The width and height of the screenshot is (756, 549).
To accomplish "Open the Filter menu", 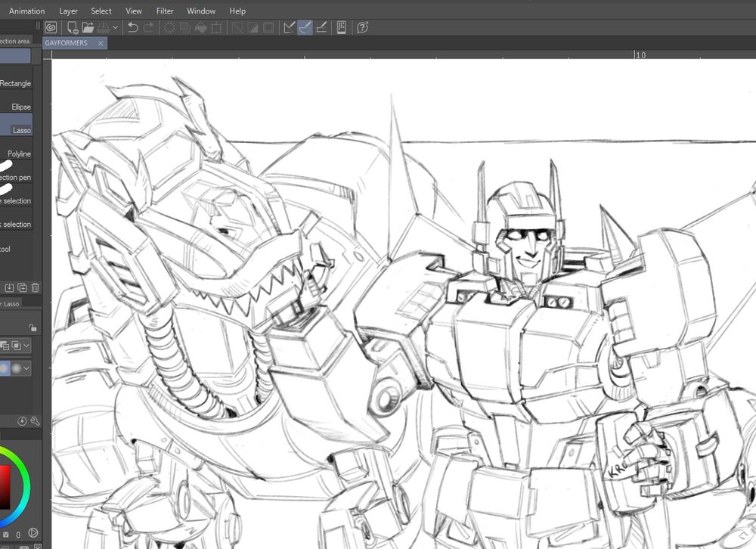I will click(165, 11).
